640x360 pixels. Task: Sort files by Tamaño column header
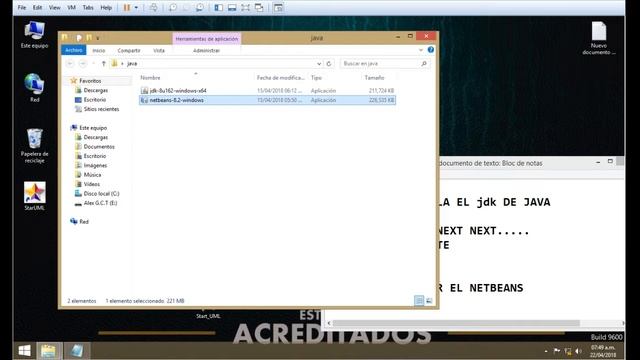tap(374, 78)
